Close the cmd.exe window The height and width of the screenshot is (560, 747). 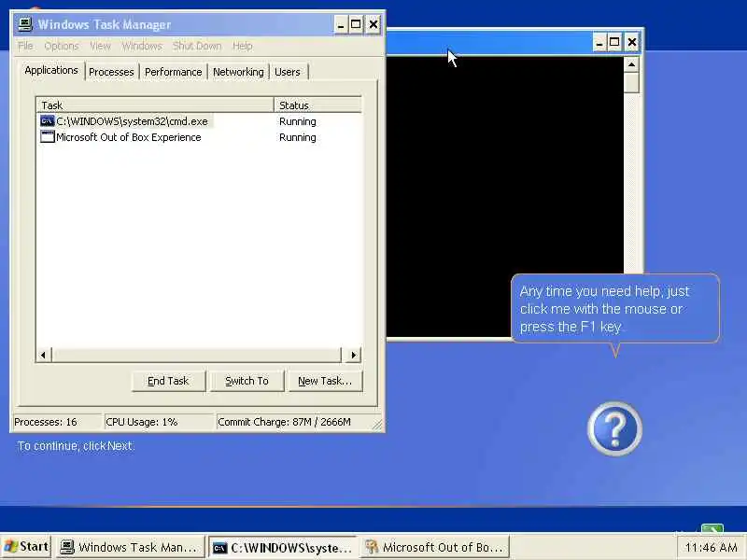click(632, 42)
